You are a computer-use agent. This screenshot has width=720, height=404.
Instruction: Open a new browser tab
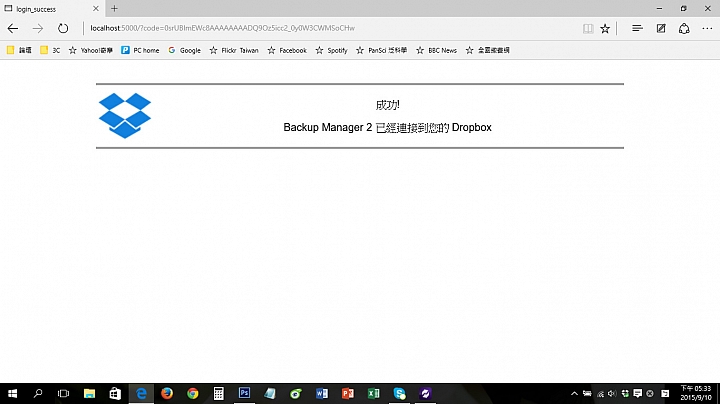tap(114, 8)
